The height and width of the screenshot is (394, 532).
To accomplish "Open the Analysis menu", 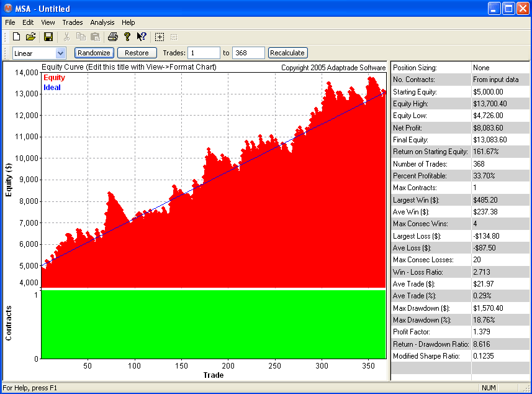I will (102, 22).
